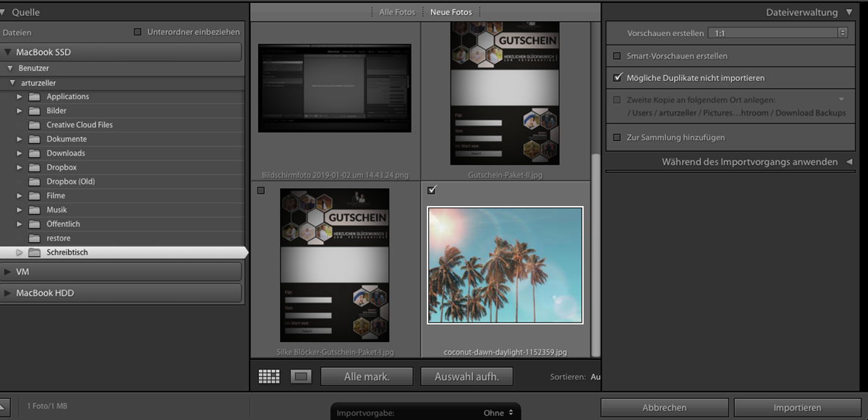This screenshot has width=868, height=420.
Task: Click Alle mark. button
Action: click(367, 377)
